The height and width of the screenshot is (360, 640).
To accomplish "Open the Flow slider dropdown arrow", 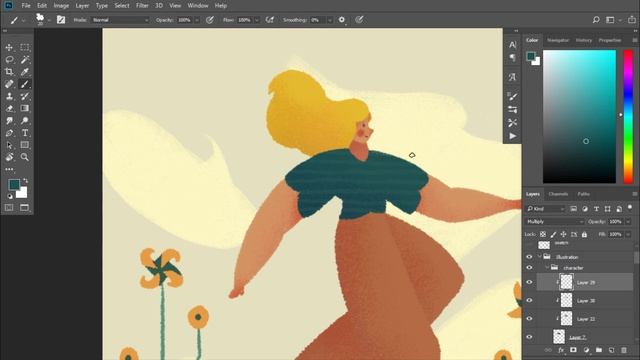I will 257,20.
